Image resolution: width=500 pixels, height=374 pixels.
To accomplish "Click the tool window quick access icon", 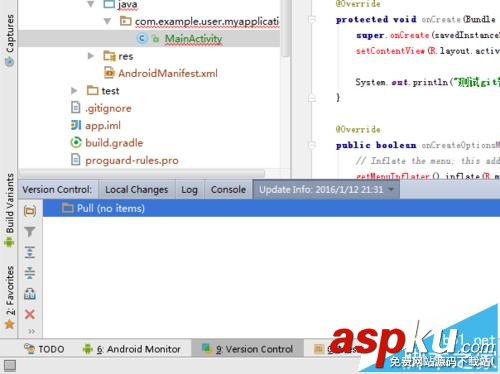I will point(10,366).
